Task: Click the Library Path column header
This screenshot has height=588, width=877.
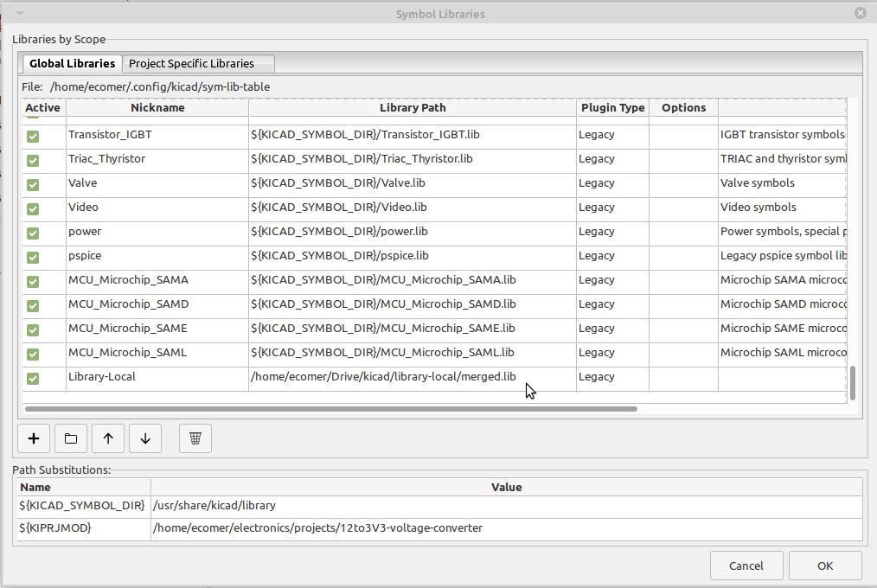Action: (413, 108)
